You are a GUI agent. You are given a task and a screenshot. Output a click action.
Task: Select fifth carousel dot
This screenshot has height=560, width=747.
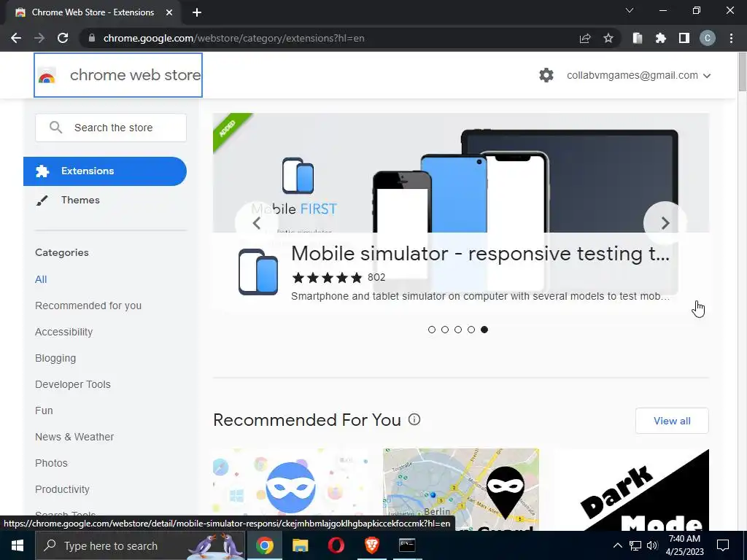(484, 330)
